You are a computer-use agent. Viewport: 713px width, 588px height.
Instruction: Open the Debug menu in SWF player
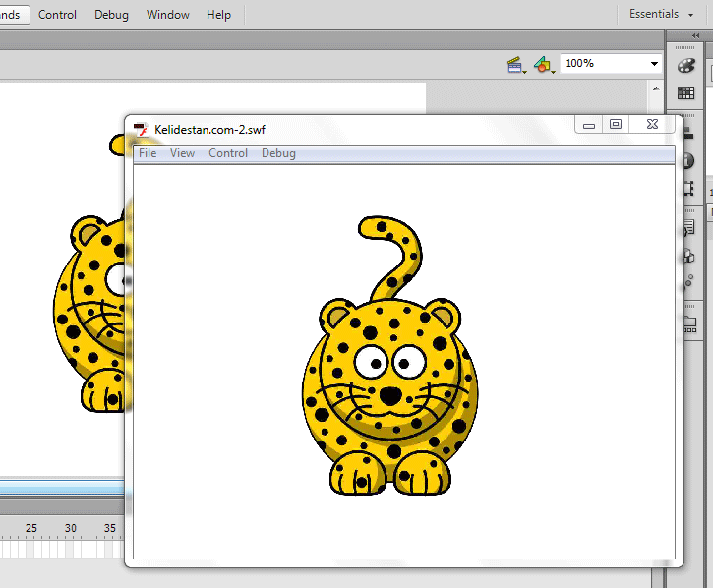278,153
